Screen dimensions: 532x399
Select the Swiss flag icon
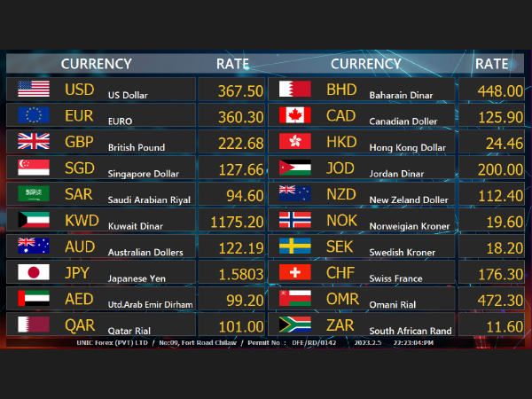point(295,272)
